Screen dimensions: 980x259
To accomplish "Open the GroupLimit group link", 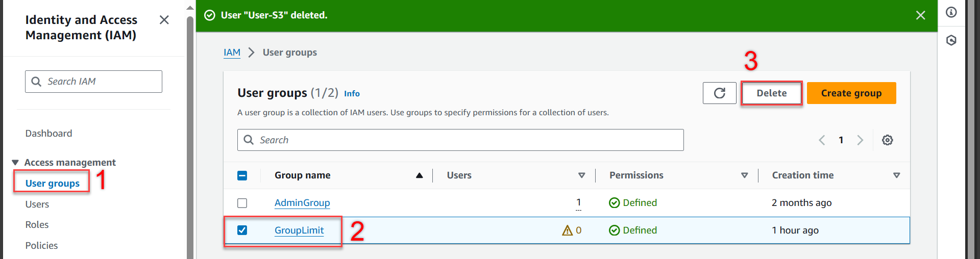I will point(299,230).
